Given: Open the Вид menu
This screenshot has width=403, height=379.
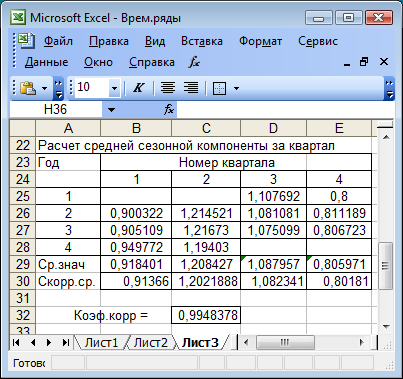Looking at the screenshot, I should (x=155, y=41).
